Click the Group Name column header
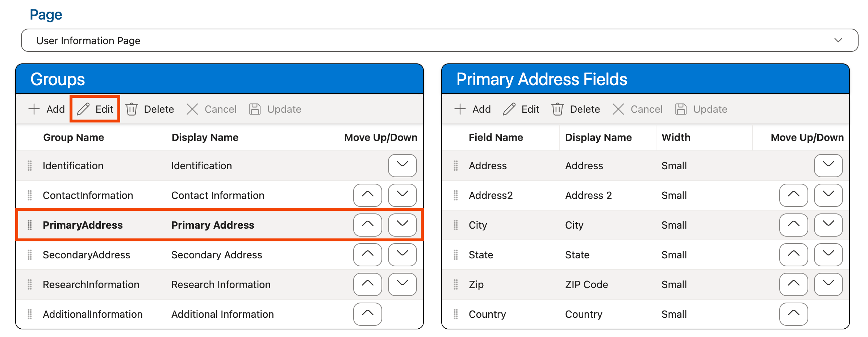 [74, 137]
